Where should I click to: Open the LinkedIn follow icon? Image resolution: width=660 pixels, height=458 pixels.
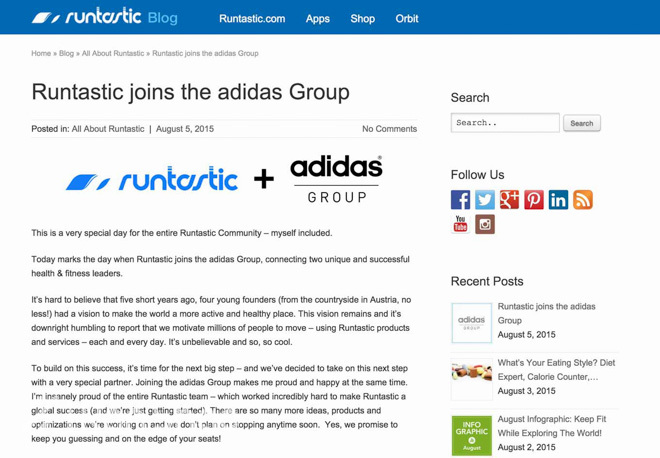coord(558,200)
